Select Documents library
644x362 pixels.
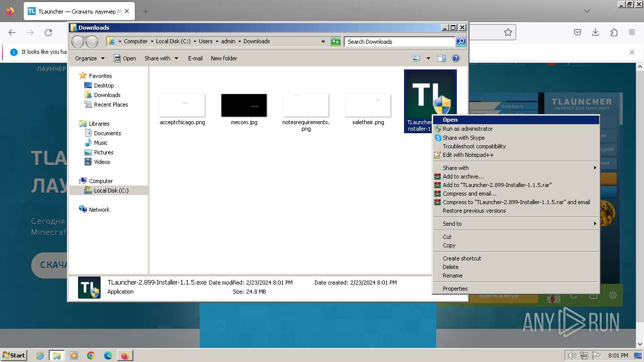[107, 133]
